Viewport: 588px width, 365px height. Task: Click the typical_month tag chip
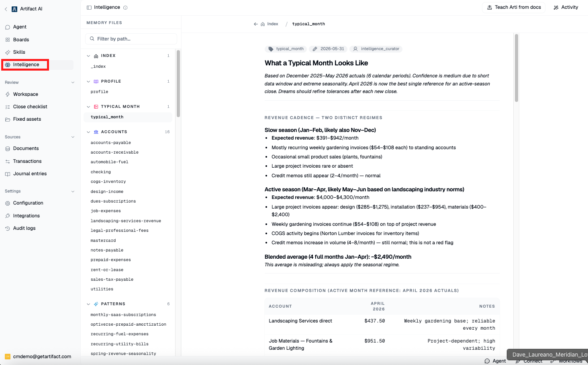286,49
